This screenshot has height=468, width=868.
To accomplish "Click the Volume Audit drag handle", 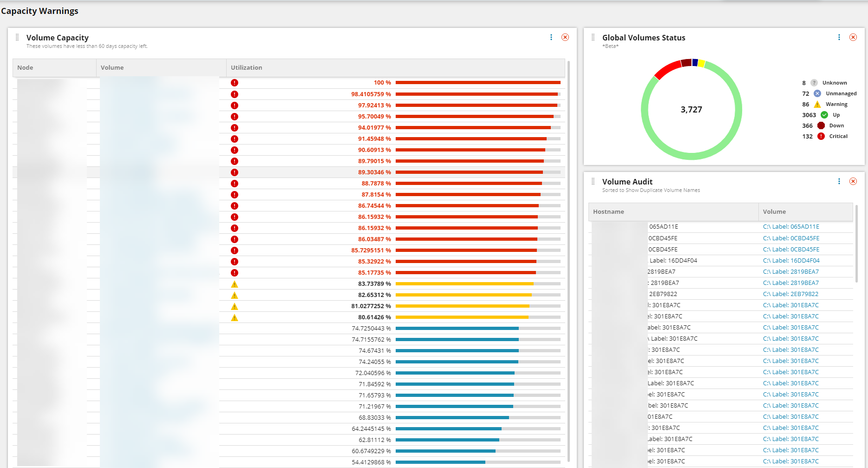I will pyautogui.click(x=593, y=181).
